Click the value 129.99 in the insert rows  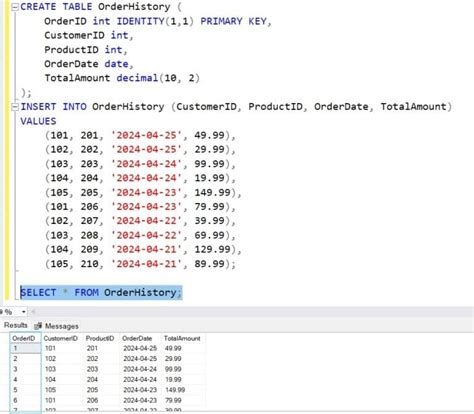tap(212, 249)
